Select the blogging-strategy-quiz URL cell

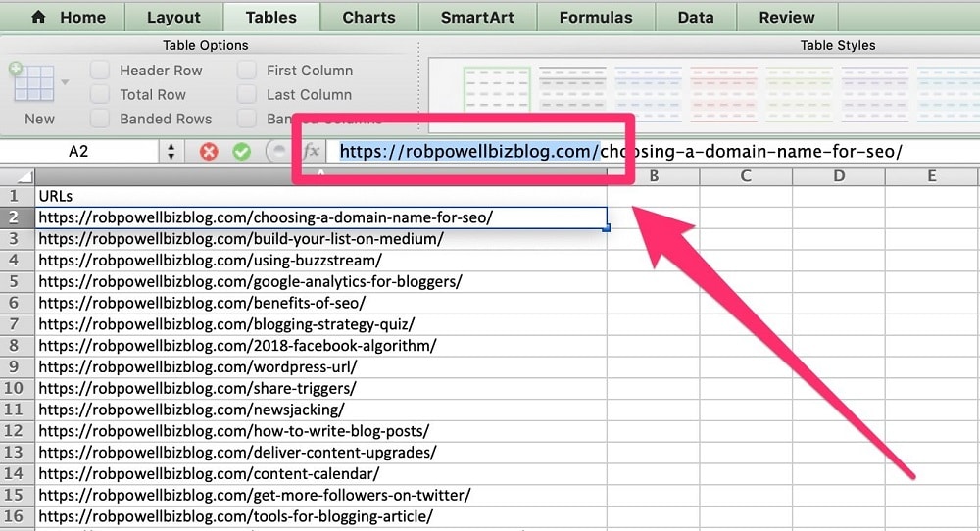[x=320, y=324]
